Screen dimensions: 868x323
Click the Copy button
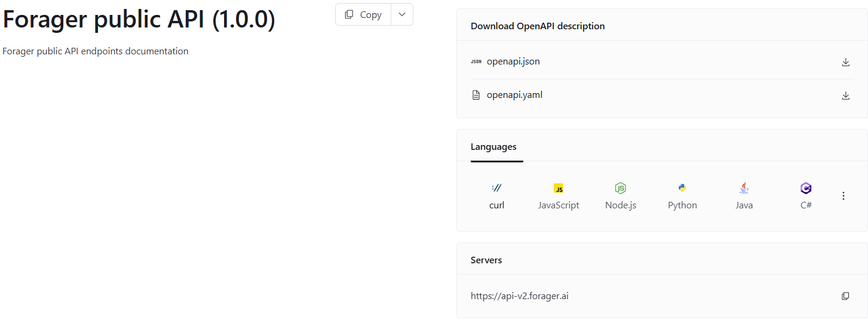[x=363, y=14]
